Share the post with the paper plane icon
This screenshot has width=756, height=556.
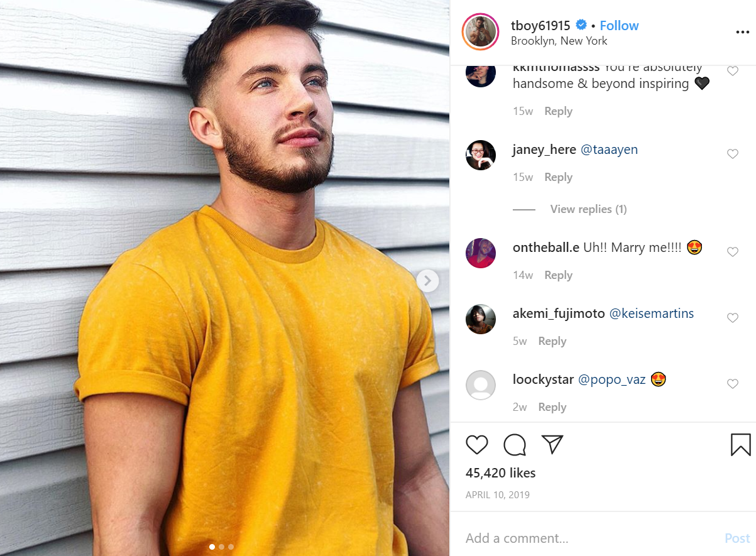pos(552,444)
